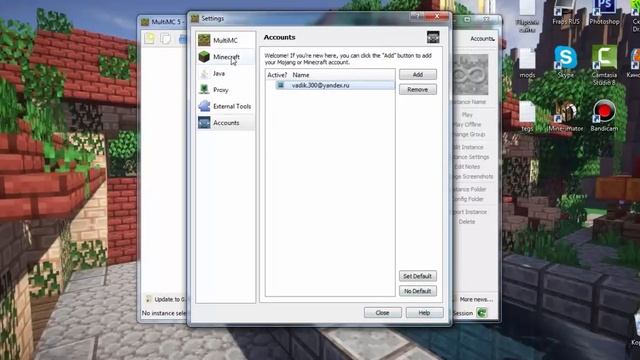Open the Minecraft settings page

(225, 57)
